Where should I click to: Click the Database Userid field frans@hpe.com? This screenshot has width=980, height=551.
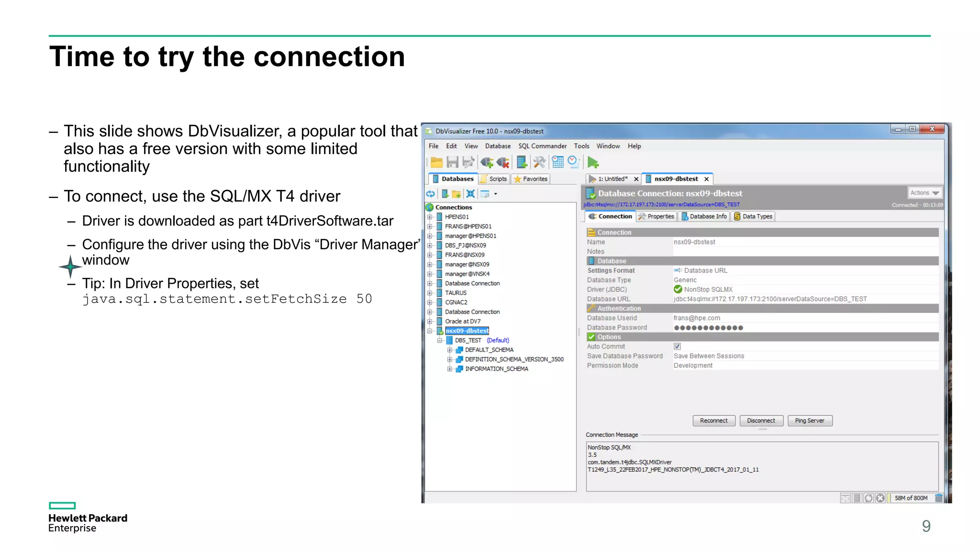click(x=805, y=318)
